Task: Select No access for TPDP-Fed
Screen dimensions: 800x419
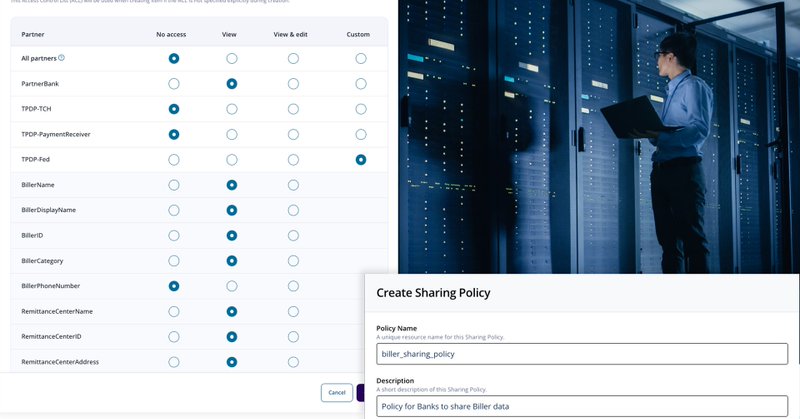Action: [174, 160]
